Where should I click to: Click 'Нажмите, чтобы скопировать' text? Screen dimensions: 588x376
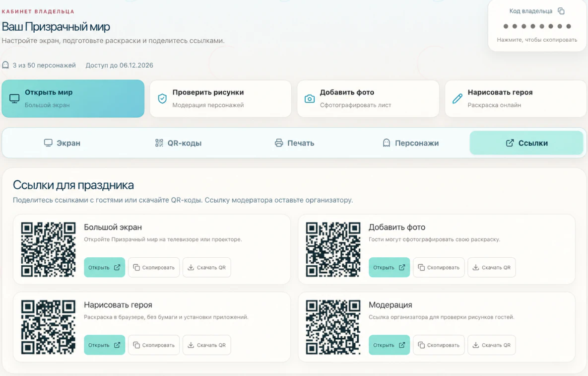pos(537,40)
